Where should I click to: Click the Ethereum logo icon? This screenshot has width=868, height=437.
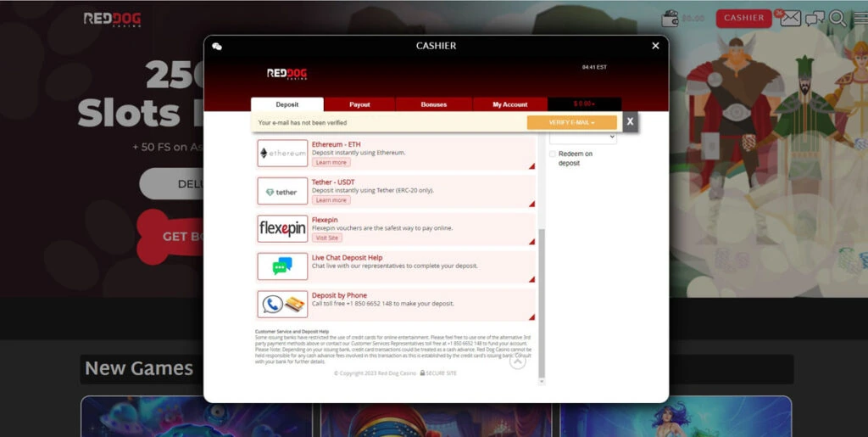tap(282, 154)
